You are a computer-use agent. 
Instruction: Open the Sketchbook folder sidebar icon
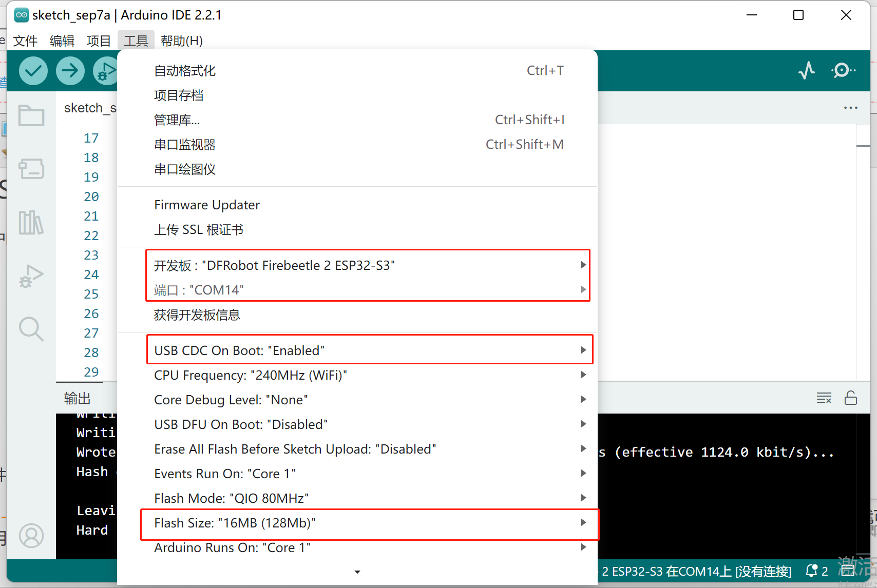[x=31, y=115]
